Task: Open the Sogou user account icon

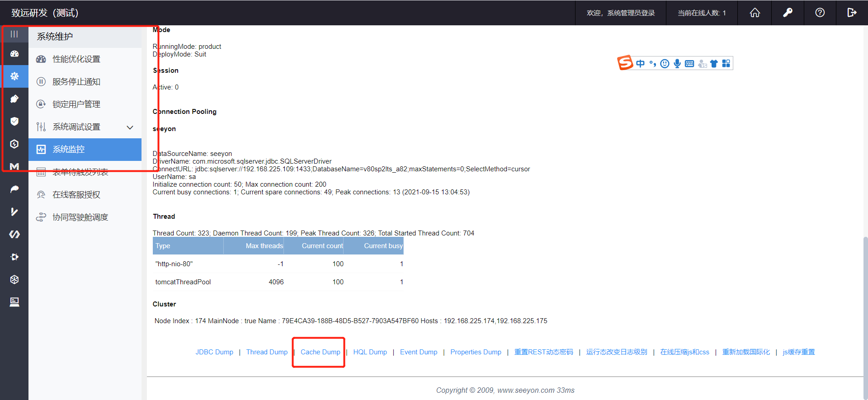Action: (x=702, y=64)
